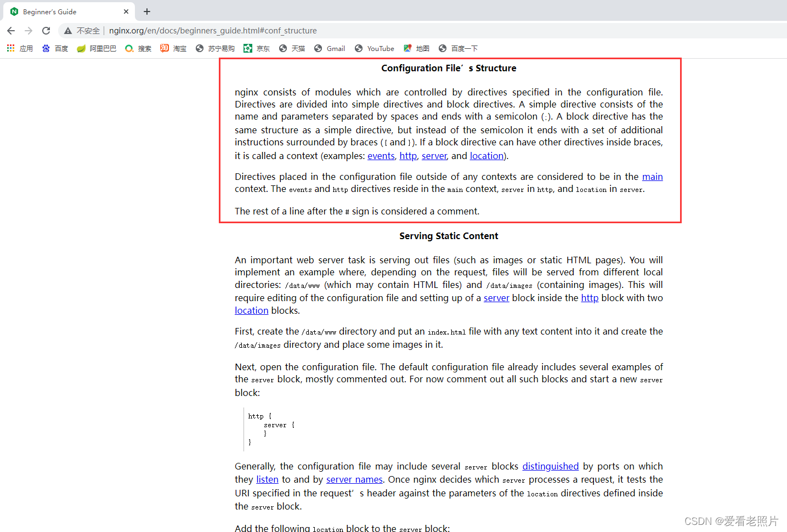The width and height of the screenshot is (787, 532).
Task: Follow the events link in context examples
Action: click(381, 156)
